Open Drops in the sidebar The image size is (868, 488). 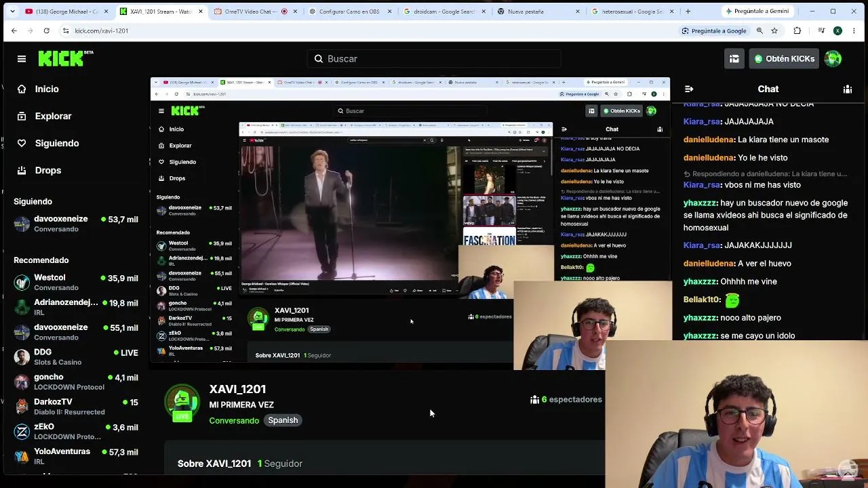(47, 170)
